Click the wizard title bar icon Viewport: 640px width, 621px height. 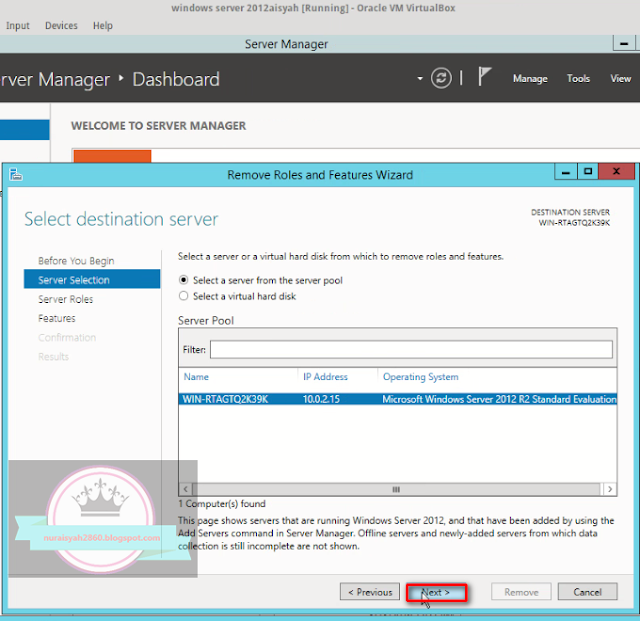coord(16,175)
